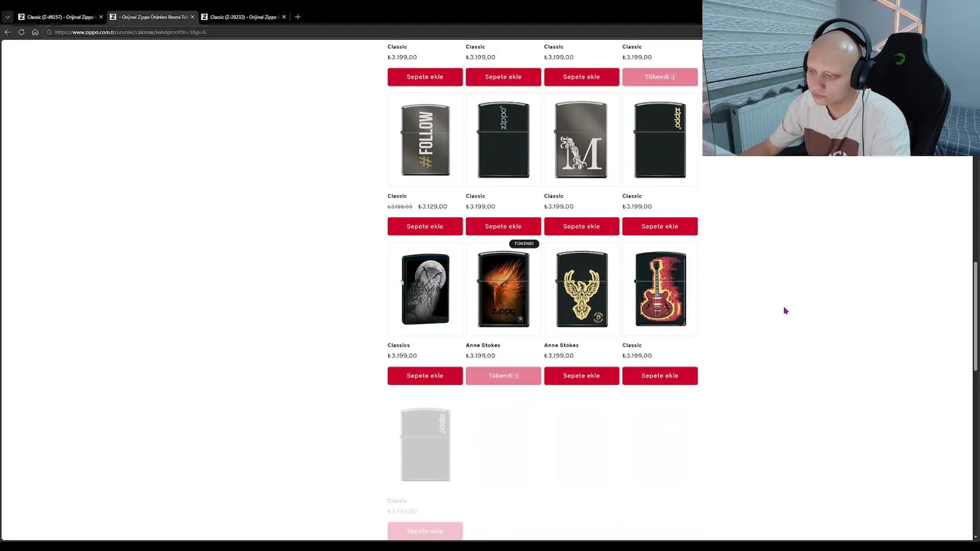The image size is (980, 551).
Task: Open the letter M lighter image
Action: [581, 141]
